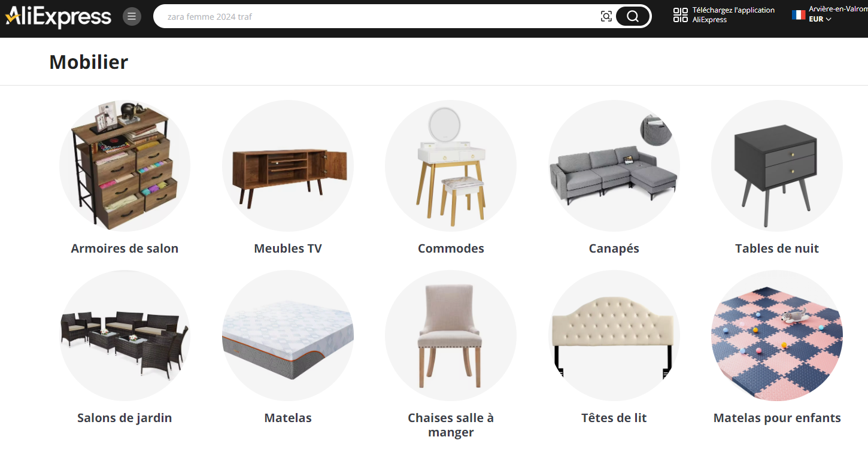The height and width of the screenshot is (455, 868).
Task: Click the Matelas mattress thumbnail
Action: click(288, 335)
